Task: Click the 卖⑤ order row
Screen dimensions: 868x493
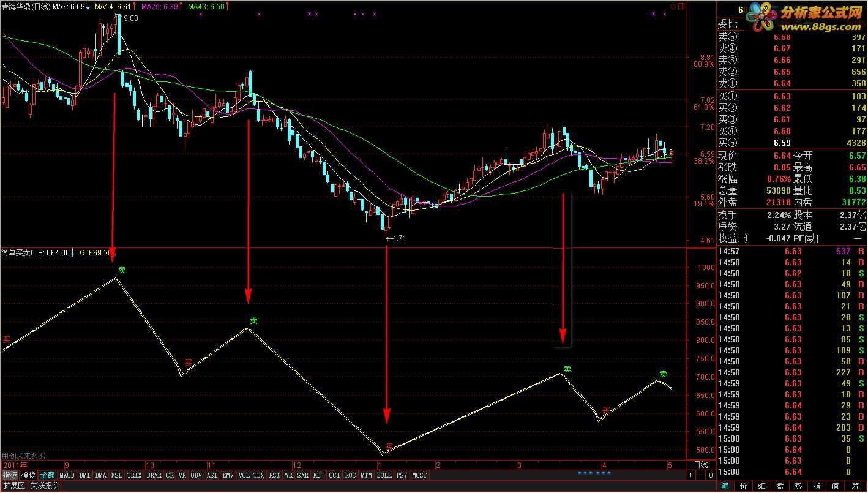Action: point(792,37)
